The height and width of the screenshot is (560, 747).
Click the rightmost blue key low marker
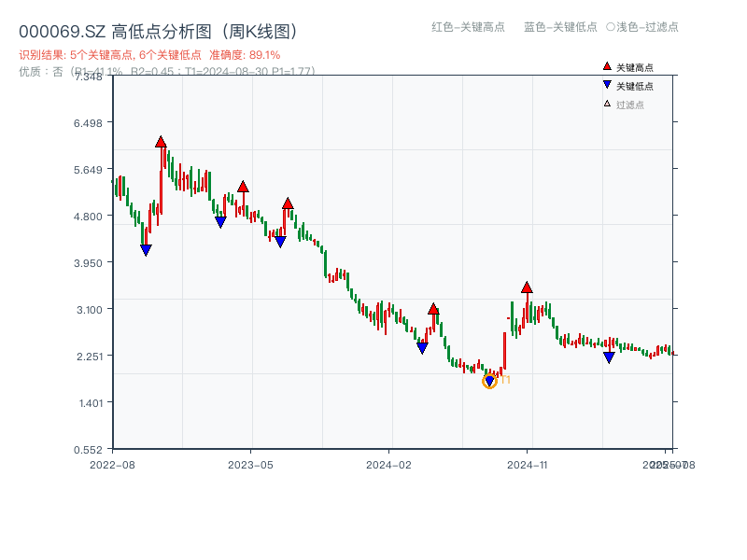(x=609, y=357)
